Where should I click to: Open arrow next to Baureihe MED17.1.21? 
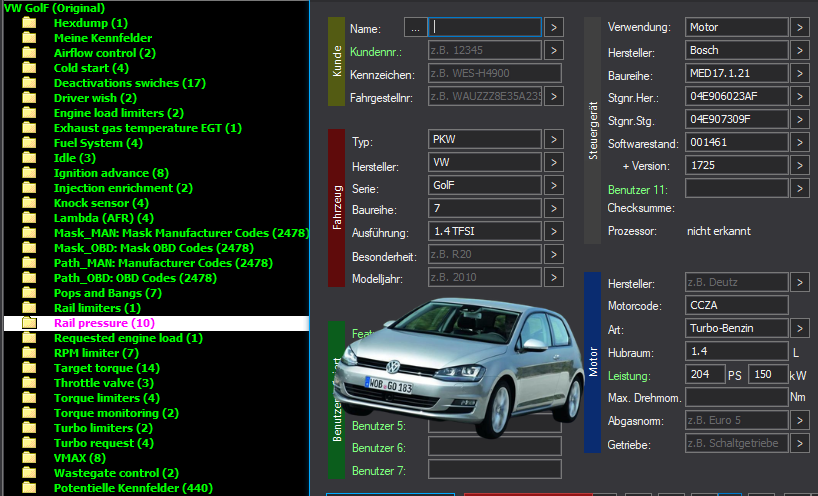800,74
